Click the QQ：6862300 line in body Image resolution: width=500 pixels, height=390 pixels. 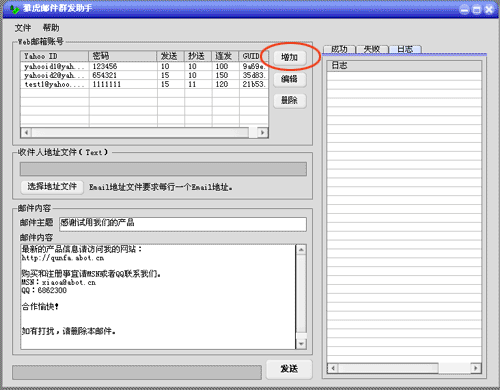44,290
